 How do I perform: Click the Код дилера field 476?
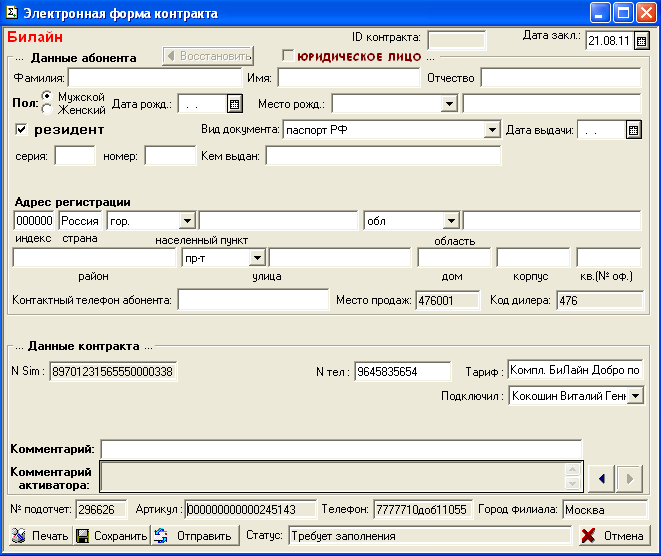coord(600,300)
